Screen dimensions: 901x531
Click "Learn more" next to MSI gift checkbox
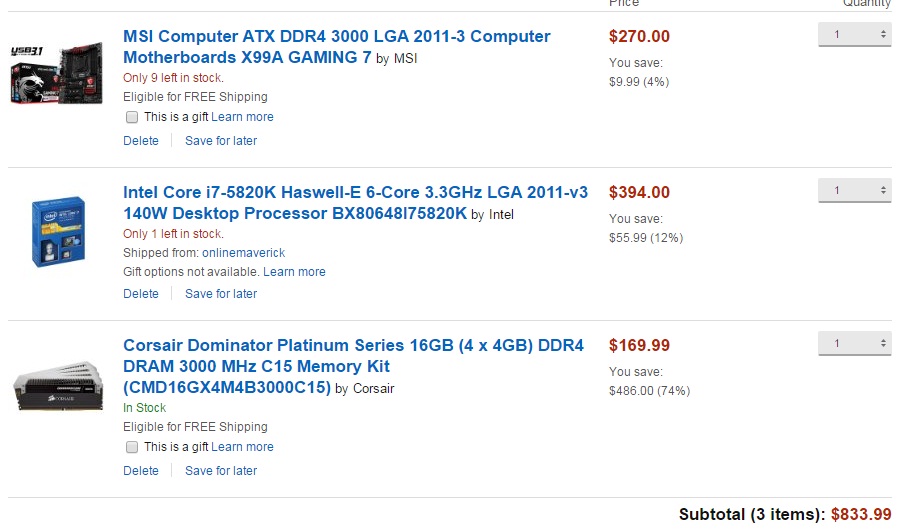pyautogui.click(x=242, y=117)
